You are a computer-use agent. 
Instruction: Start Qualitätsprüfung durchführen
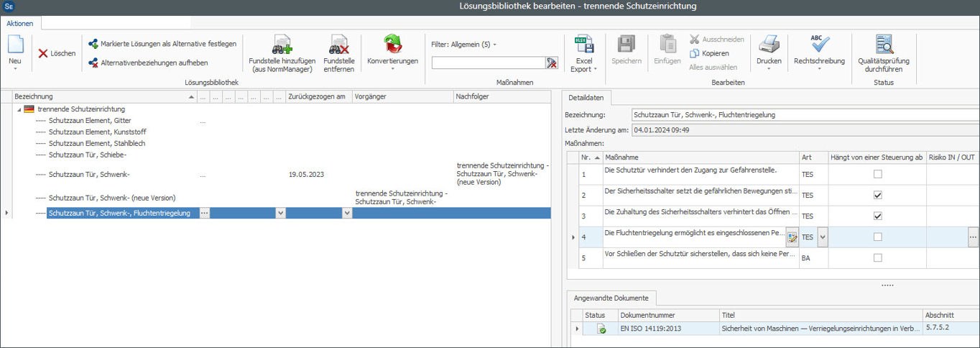point(884,45)
